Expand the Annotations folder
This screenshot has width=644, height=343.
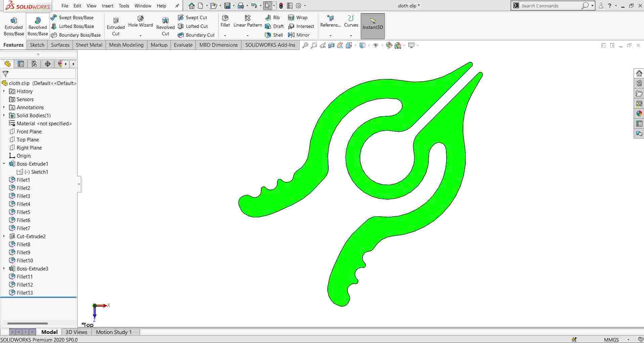click(x=4, y=107)
